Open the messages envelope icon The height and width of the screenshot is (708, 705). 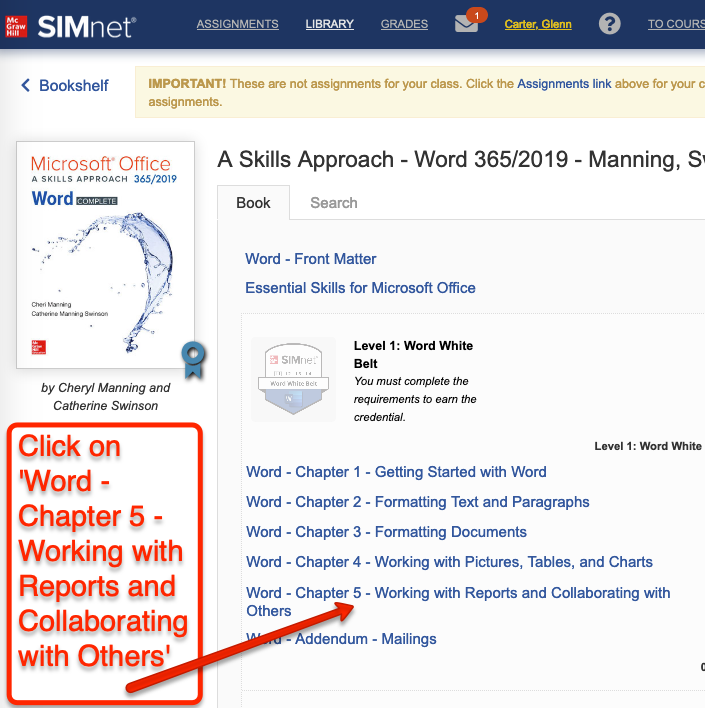pyautogui.click(x=466, y=23)
